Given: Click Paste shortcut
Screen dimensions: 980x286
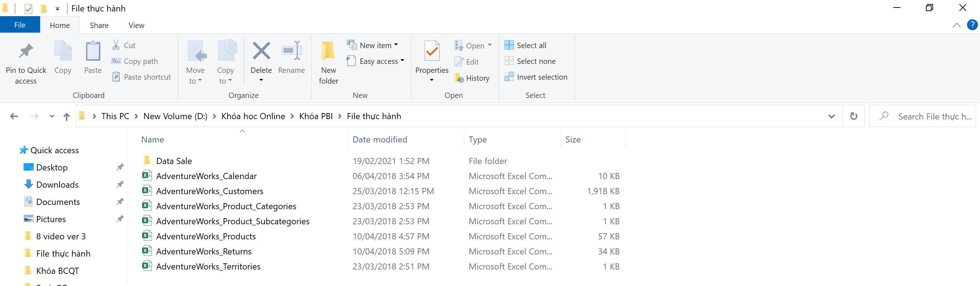Looking at the screenshot, I should click(142, 77).
